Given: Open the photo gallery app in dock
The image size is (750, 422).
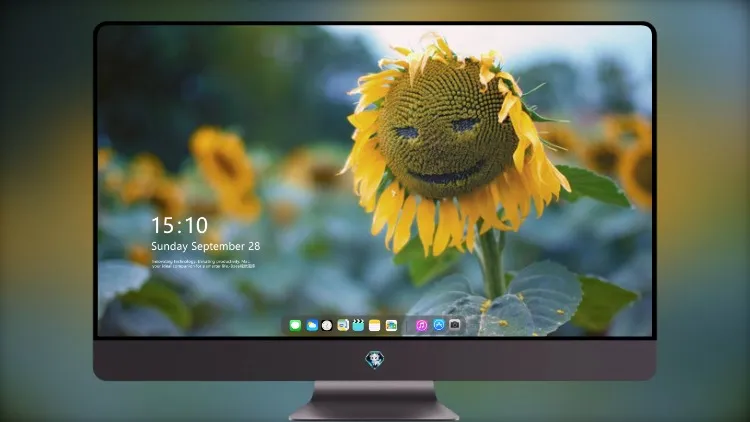Looking at the screenshot, I should pos(391,325).
